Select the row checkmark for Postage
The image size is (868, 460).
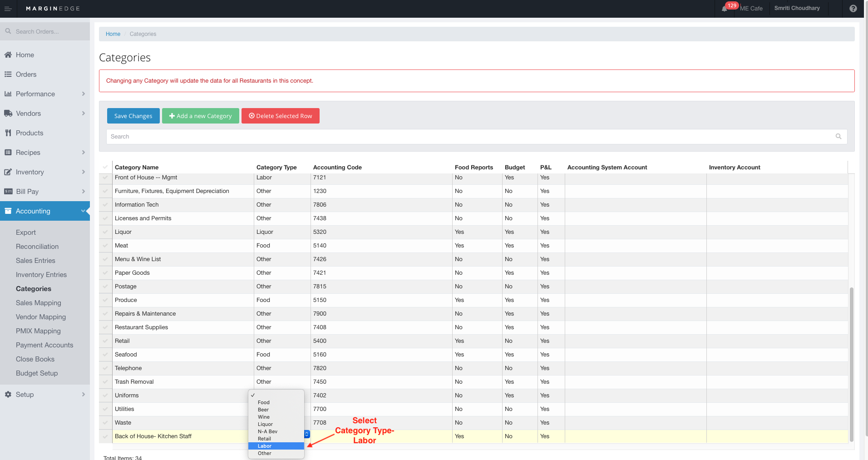[x=105, y=287]
